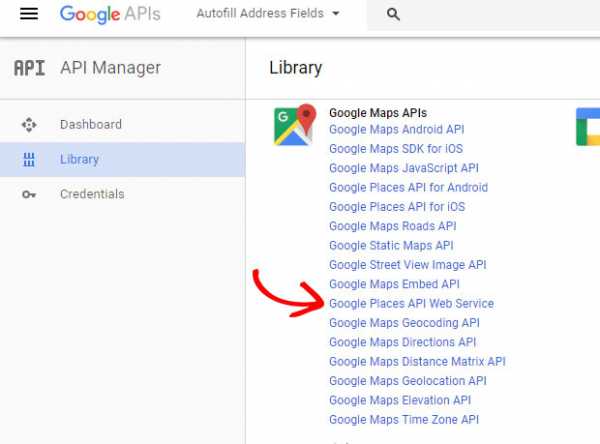Screen dimensions: 600x444
Task: Click the search magnifier icon
Action: 393,15
